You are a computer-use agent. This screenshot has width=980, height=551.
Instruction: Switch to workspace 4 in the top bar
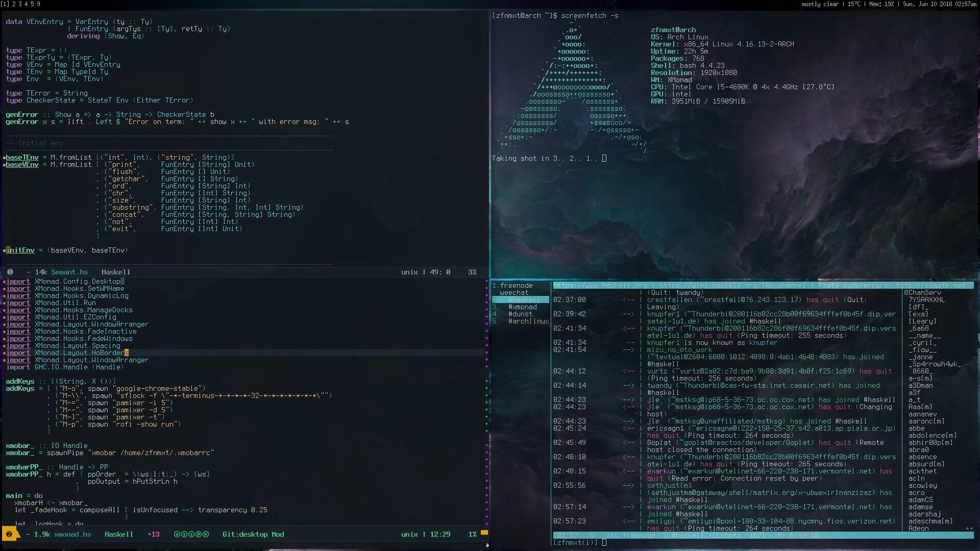[26, 4]
